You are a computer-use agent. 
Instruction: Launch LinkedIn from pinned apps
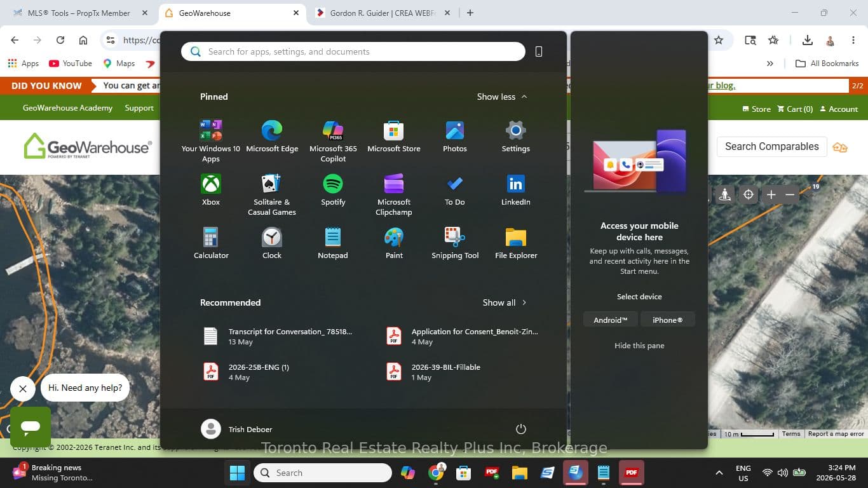tap(516, 190)
